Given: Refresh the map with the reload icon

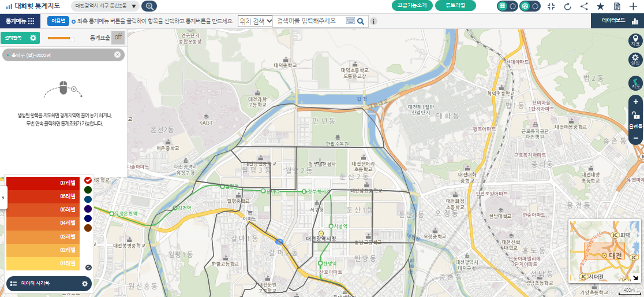Looking at the screenshot, I should tap(567, 6).
